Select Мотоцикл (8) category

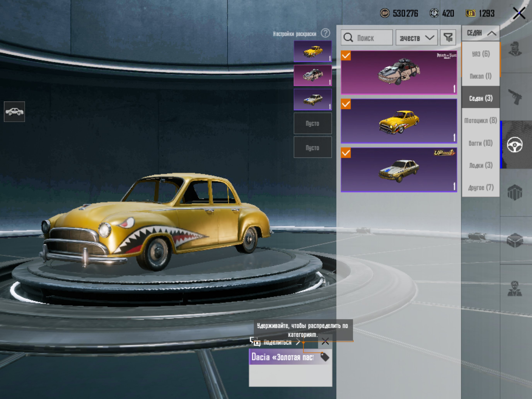click(x=481, y=120)
